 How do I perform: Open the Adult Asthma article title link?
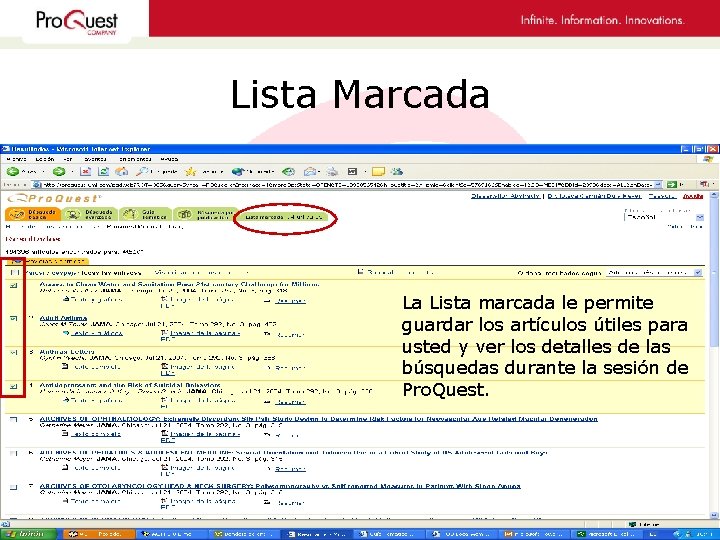pyautogui.click(x=63, y=318)
